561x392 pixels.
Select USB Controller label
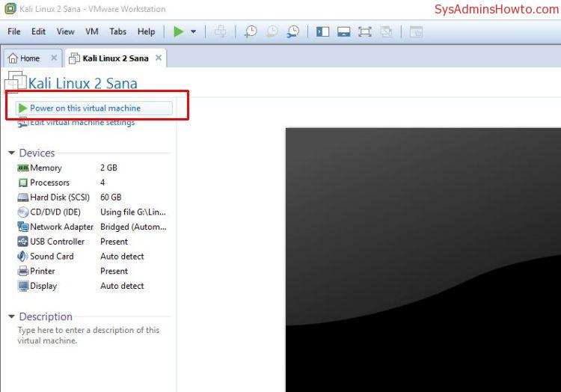[x=58, y=242]
